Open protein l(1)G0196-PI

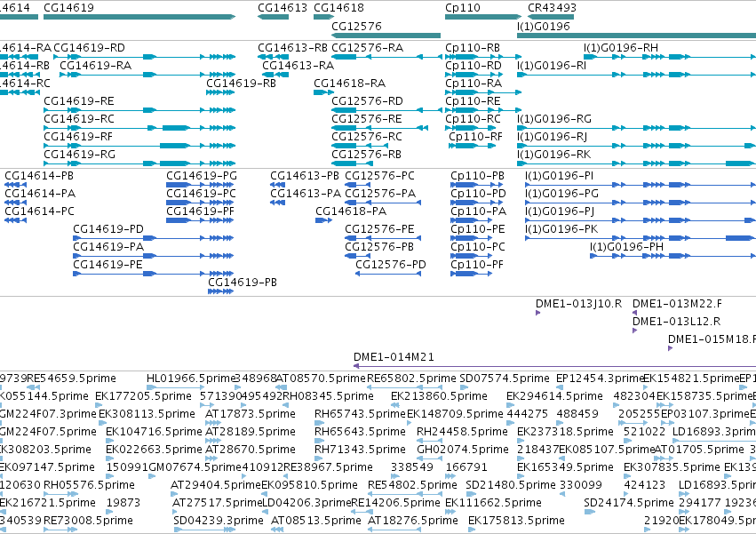pyautogui.click(x=641, y=185)
